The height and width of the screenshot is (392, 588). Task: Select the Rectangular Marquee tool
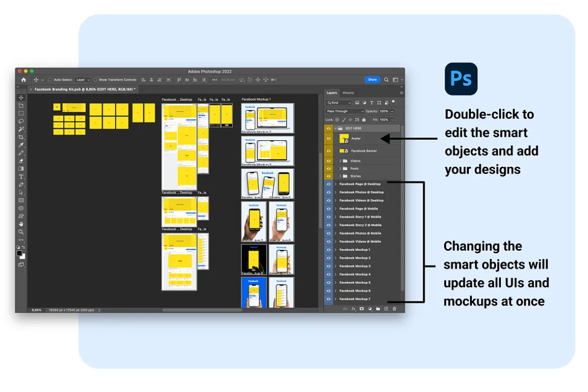pos(21,113)
